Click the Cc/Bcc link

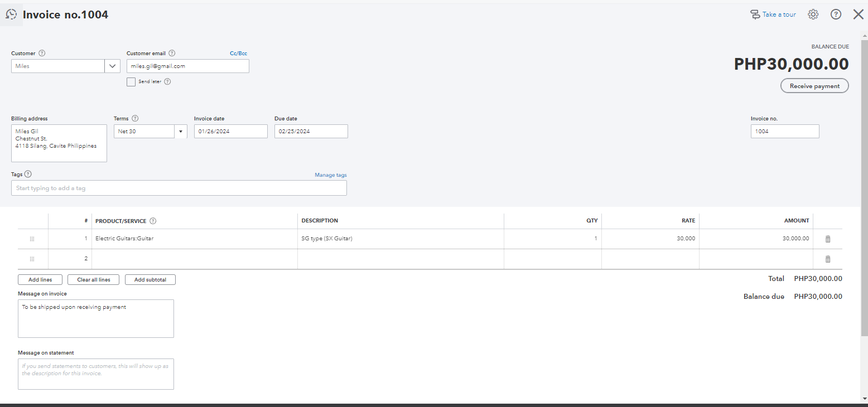pyautogui.click(x=238, y=54)
